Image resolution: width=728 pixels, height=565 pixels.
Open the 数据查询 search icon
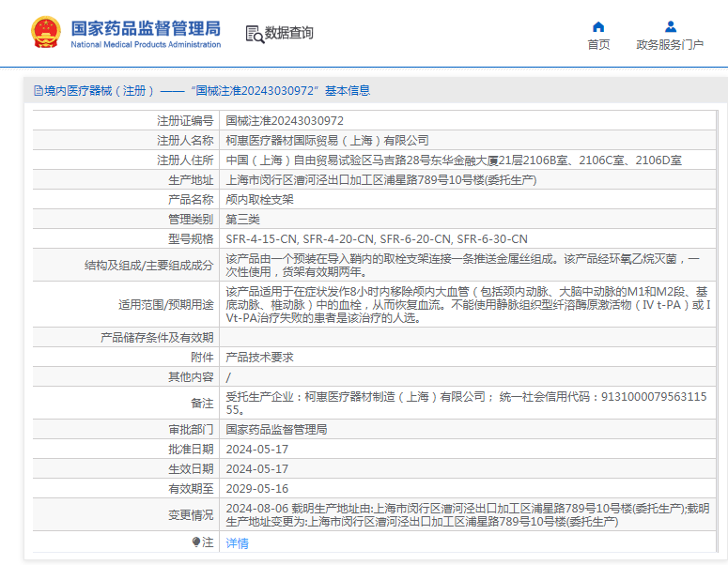[x=255, y=35]
